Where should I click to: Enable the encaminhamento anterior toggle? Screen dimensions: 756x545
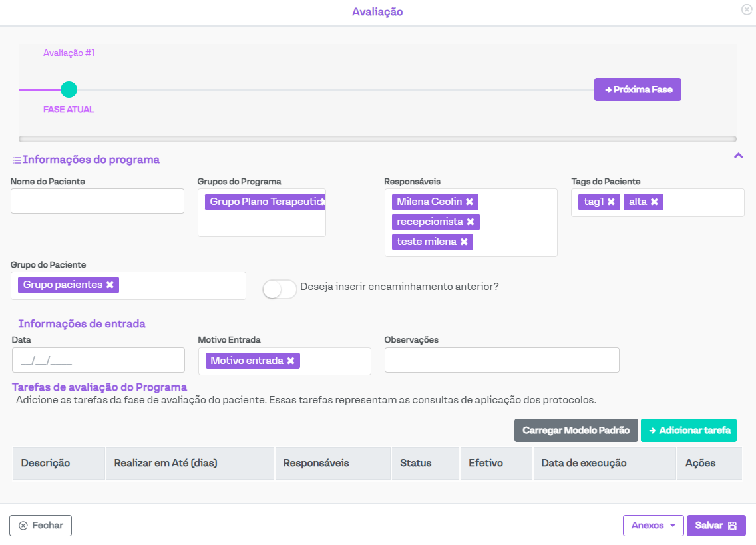coord(280,289)
